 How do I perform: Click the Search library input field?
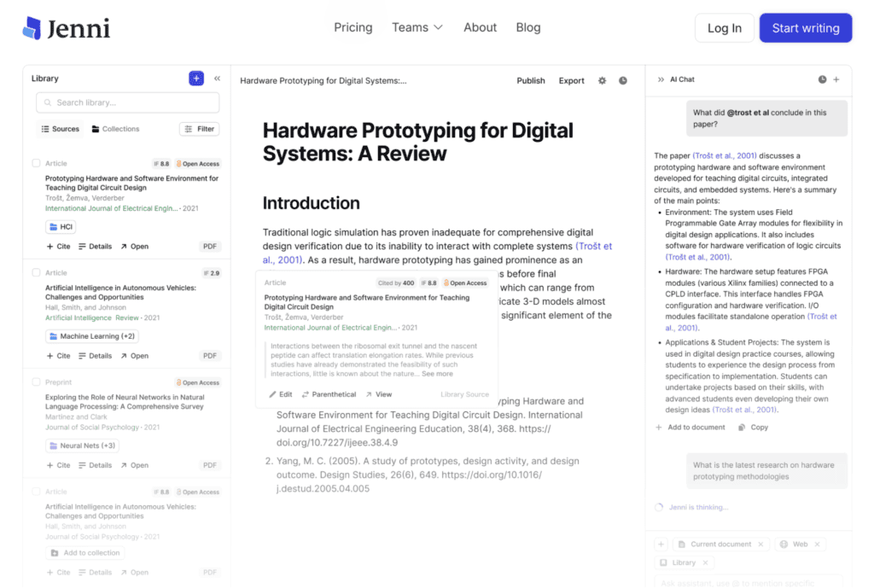click(128, 102)
